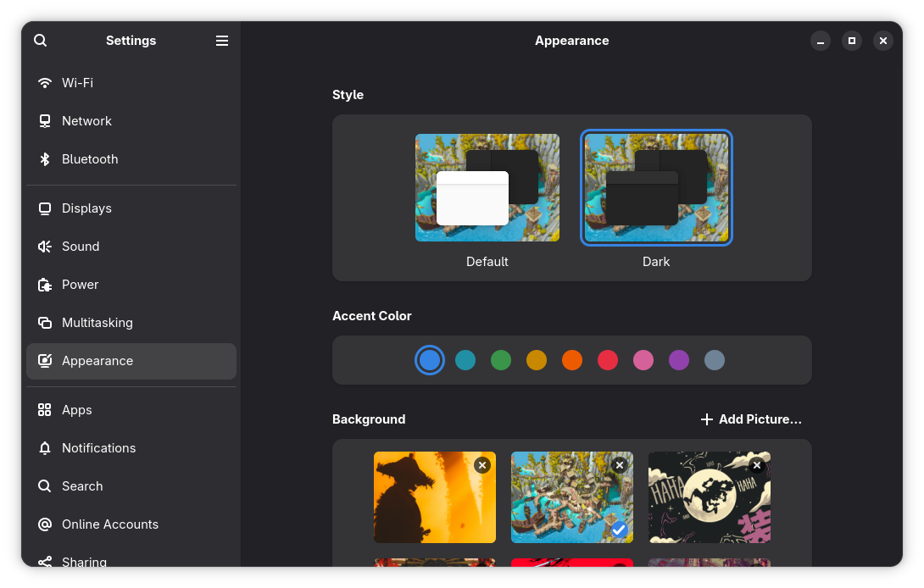This screenshot has width=924, height=588.
Task: Choose the teal accent color
Action: pyautogui.click(x=465, y=360)
